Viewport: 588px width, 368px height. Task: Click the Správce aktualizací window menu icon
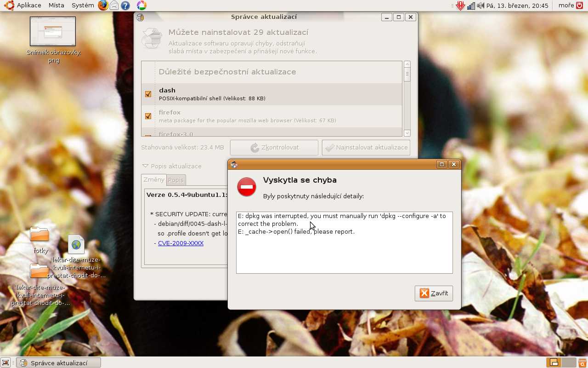click(x=140, y=17)
